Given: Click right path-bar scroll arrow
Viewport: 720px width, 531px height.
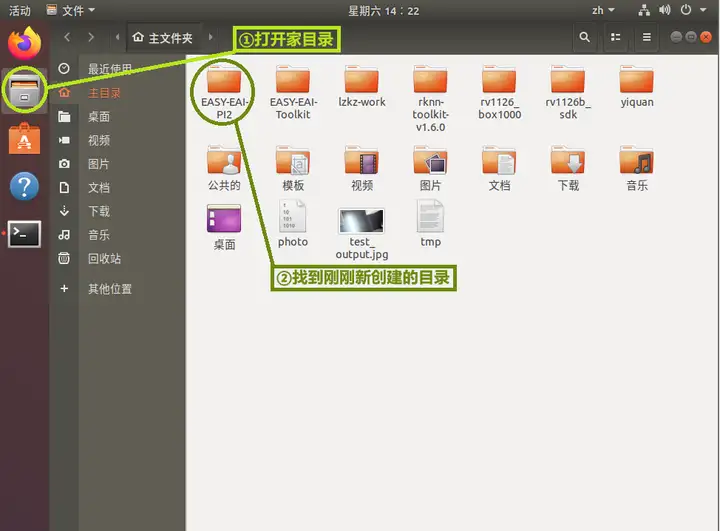Looking at the screenshot, I should tap(211, 37).
